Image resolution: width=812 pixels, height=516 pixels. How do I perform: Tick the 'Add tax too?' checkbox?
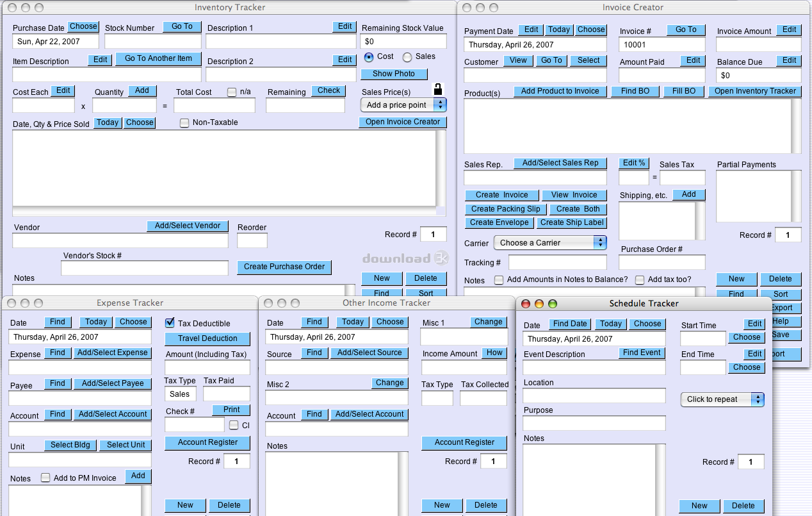click(640, 280)
